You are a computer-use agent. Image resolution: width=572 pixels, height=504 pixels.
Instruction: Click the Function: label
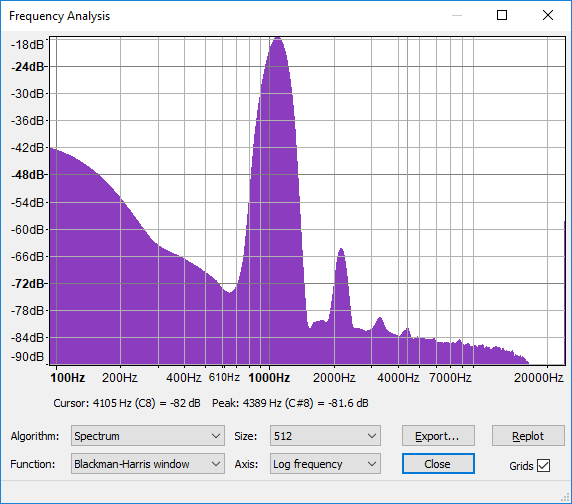click(32, 464)
